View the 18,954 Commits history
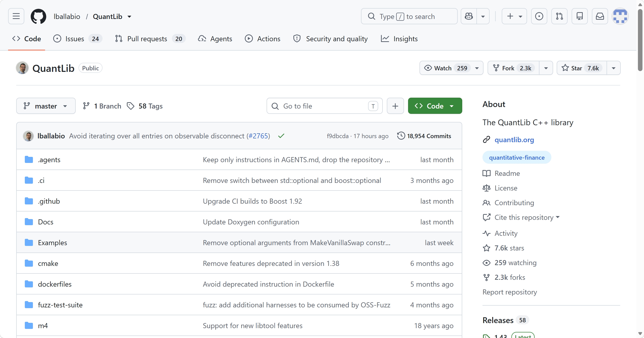Viewport: 644px width, 338px height. (424, 136)
